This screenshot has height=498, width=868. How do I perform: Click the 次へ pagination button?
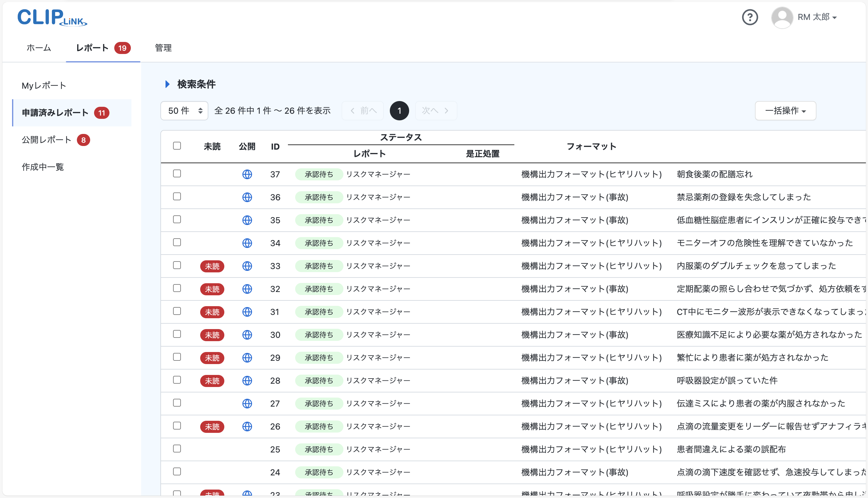pyautogui.click(x=436, y=110)
